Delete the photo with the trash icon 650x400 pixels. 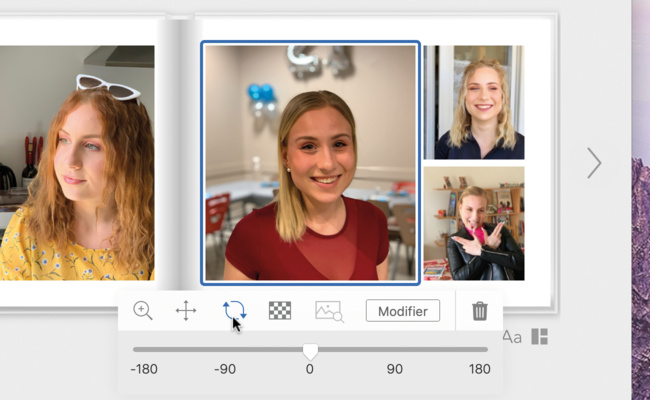(x=479, y=311)
